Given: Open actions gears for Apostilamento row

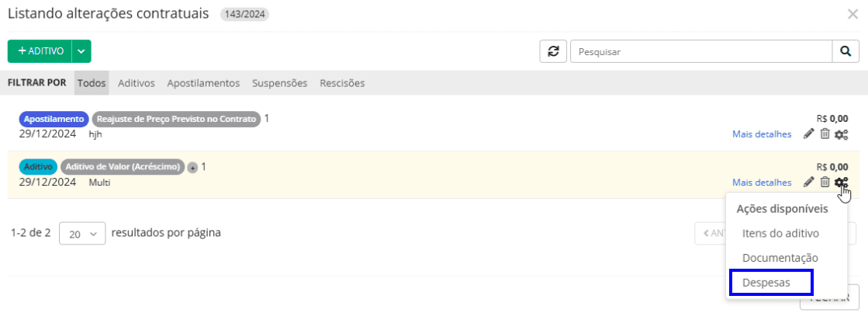Looking at the screenshot, I should 841,134.
